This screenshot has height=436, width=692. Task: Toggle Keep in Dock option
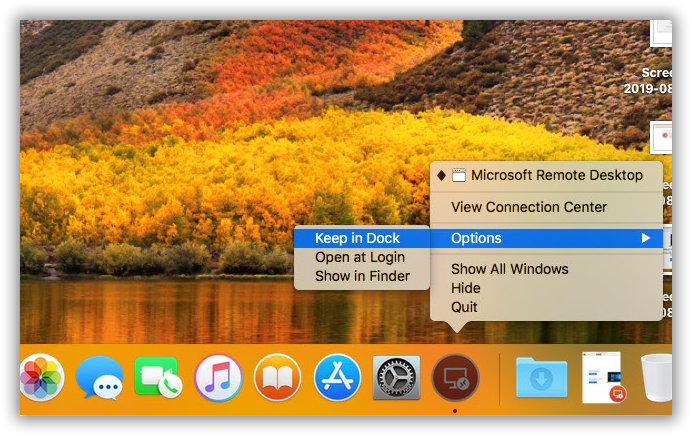tap(357, 238)
